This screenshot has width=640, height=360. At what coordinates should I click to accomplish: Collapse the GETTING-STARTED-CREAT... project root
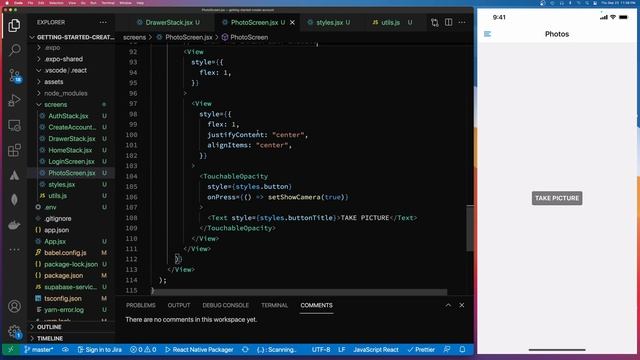[x=72, y=37]
